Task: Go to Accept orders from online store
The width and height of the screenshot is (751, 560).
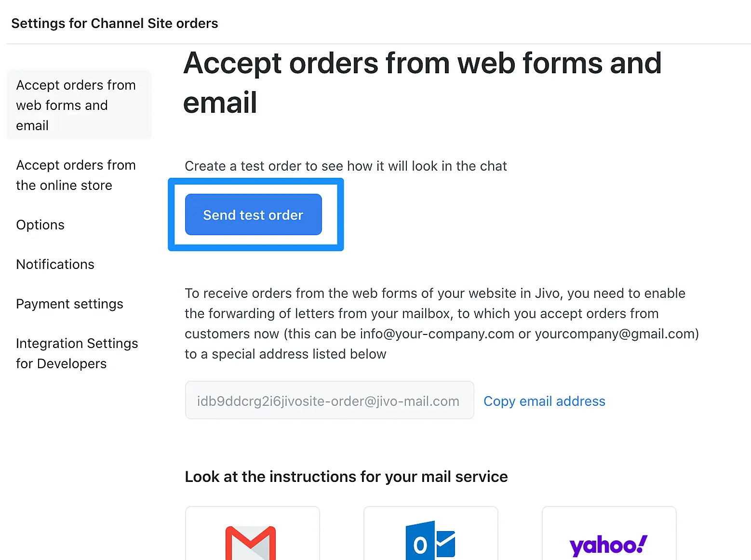Action: [76, 175]
